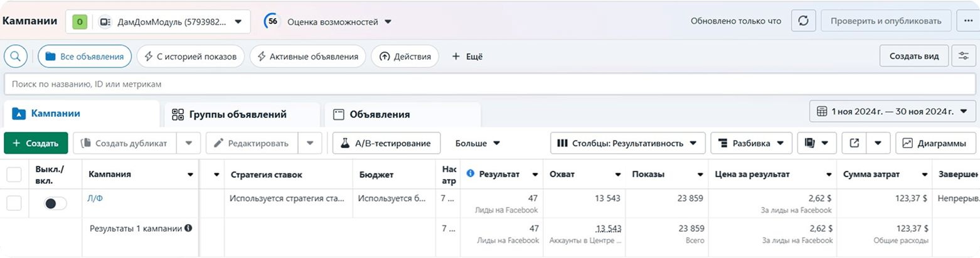Screen dimensions: 980x258
Task: Open the Л/Ф campaign link
Action: [95, 198]
